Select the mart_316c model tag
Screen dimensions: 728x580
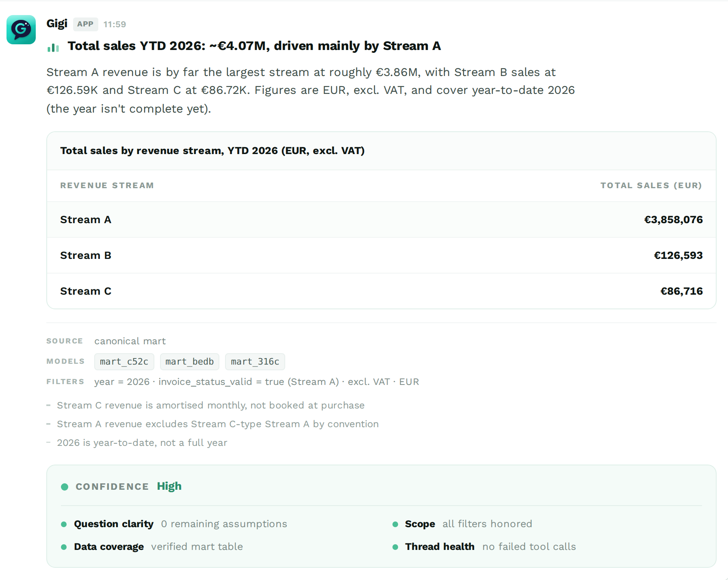[x=255, y=362]
